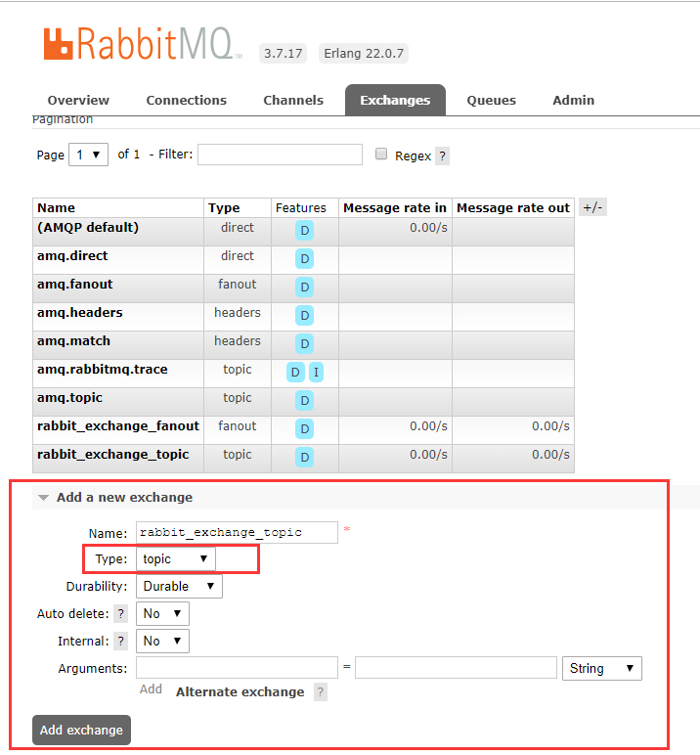Screen dimensions: 700x755
Task: Open the amq.topic exchange
Action: point(69,398)
